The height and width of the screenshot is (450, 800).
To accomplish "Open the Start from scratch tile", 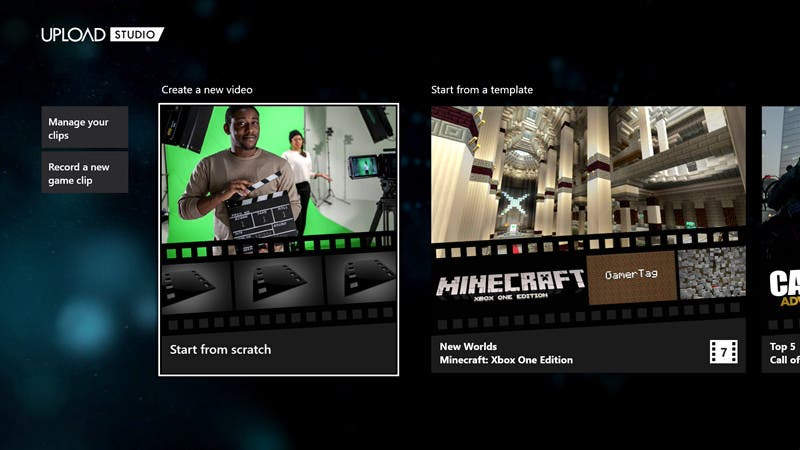I will point(279,240).
